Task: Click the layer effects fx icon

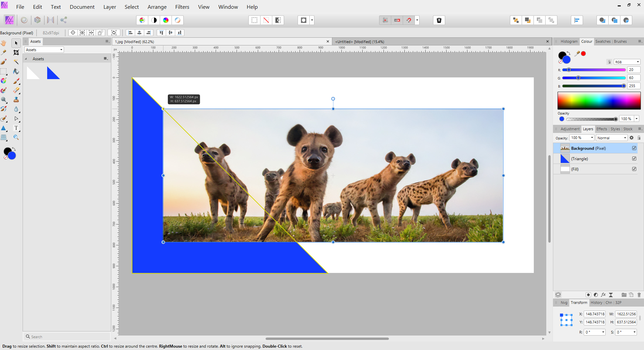Action: [x=603, y=295]
